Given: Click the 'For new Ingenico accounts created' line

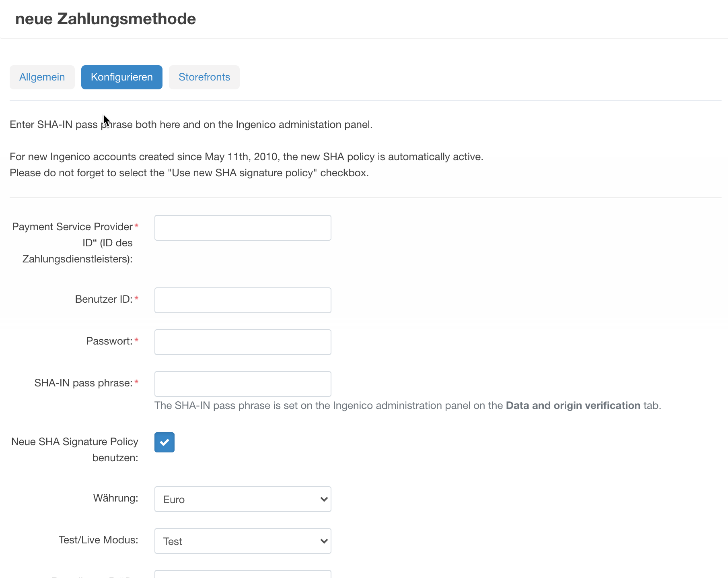Looking at the screenshot, I should 247,157.
